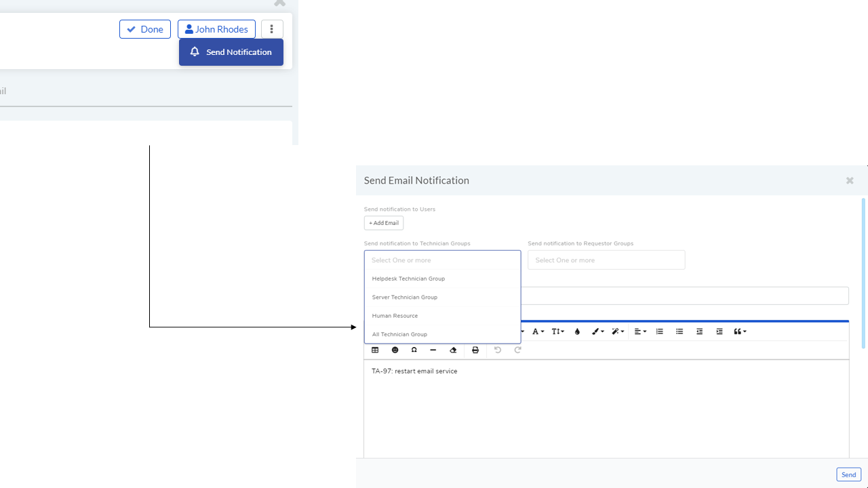The width and height of the screenshot is (868, 488).
Task: Select Human Resource option
Action: [442, 316]
